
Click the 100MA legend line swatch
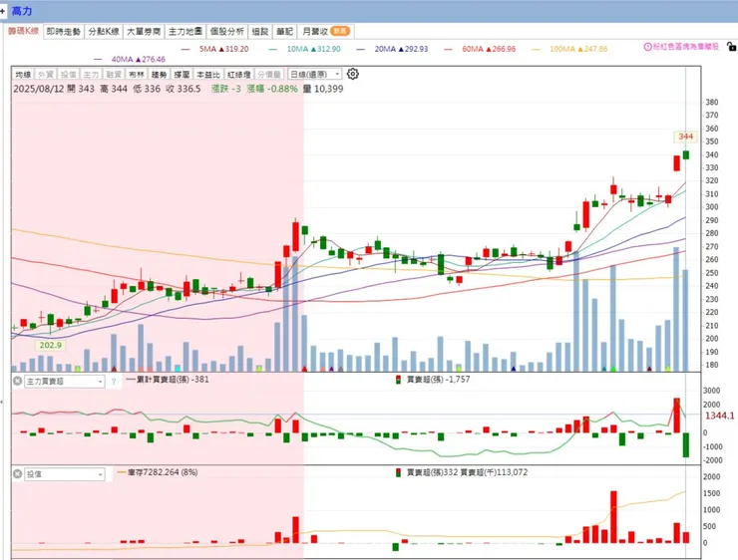coord(536,49)
